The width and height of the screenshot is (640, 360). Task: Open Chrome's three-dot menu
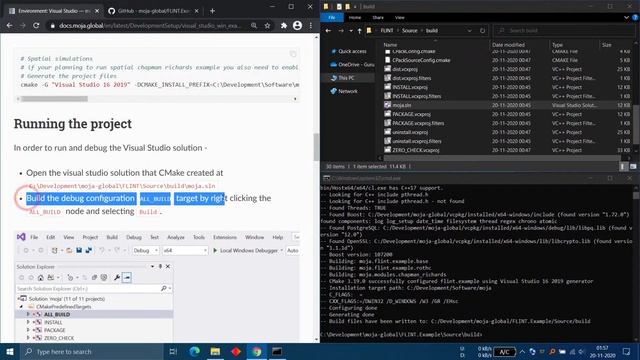point(311,25)
